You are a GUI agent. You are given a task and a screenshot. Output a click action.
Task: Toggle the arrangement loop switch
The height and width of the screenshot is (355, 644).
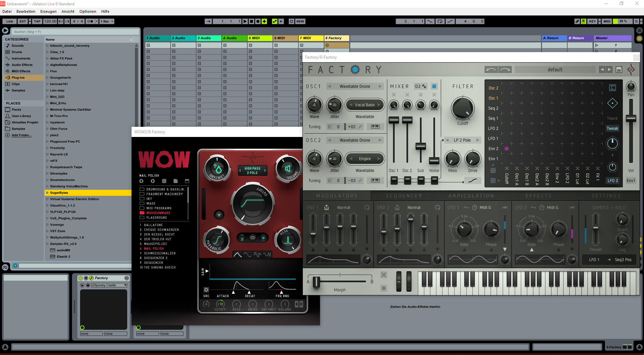click(x=440, y=21)
